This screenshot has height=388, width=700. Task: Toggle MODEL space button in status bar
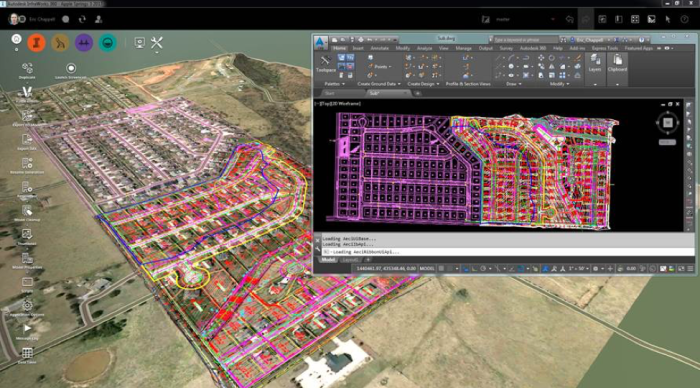pyautogui.click(x=427, y=269)
